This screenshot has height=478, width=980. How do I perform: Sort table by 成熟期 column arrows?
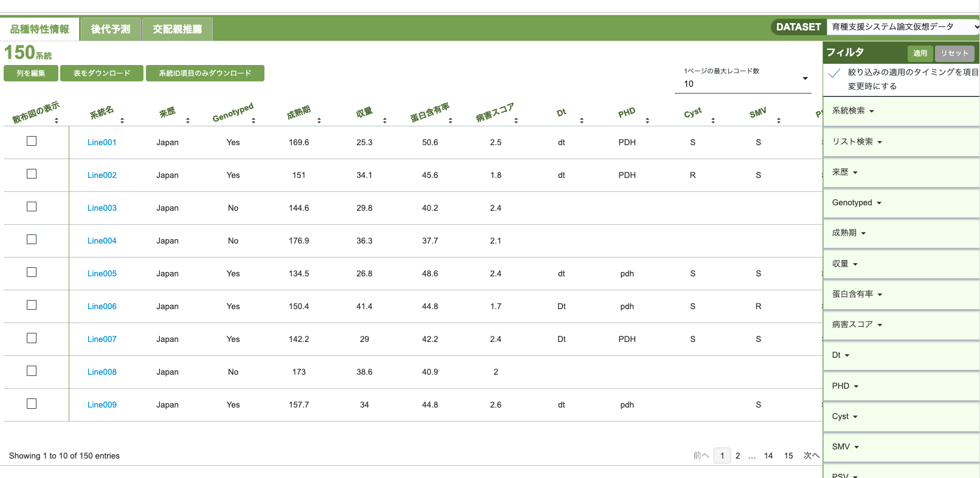pos(319,120)
